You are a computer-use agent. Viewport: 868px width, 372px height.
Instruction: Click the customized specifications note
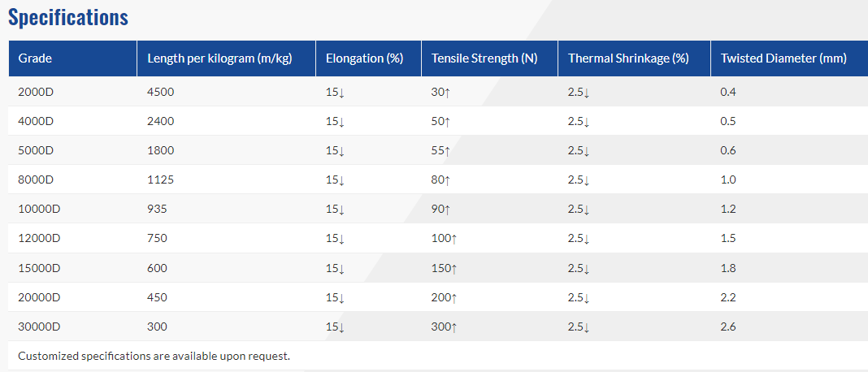point(154,356)
